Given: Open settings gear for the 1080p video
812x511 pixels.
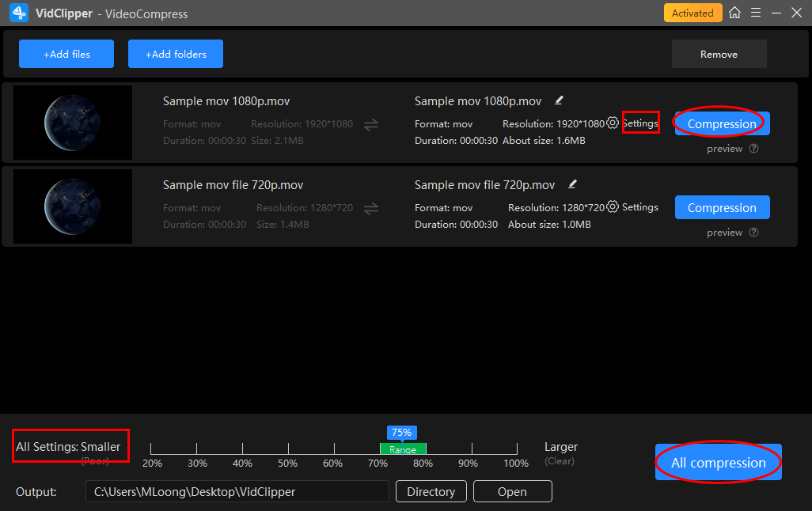Looking at the screenshot, I should coord(613,123).
